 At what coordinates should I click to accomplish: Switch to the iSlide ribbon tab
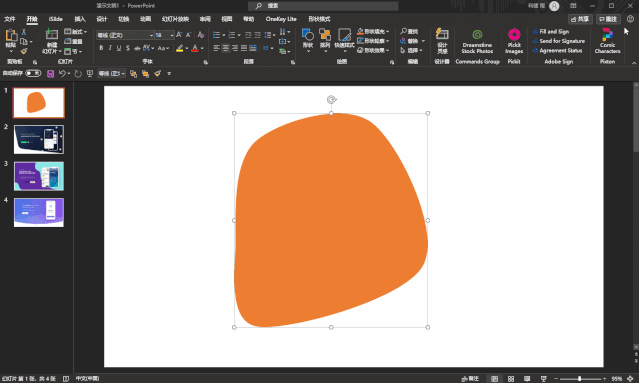click(55, 19)
